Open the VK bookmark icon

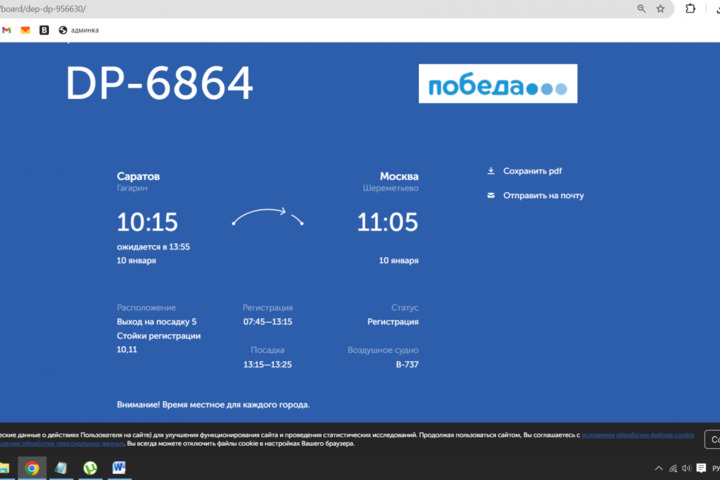pos(44,30)
